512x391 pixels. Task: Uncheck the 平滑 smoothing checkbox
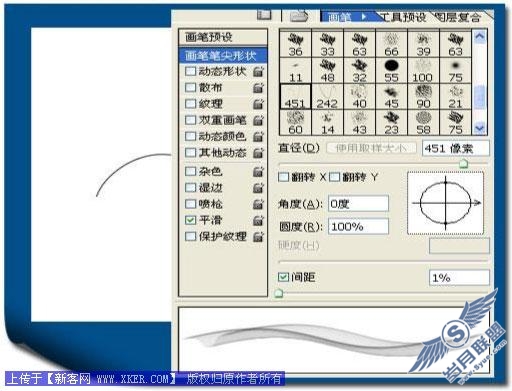(190, 220)
